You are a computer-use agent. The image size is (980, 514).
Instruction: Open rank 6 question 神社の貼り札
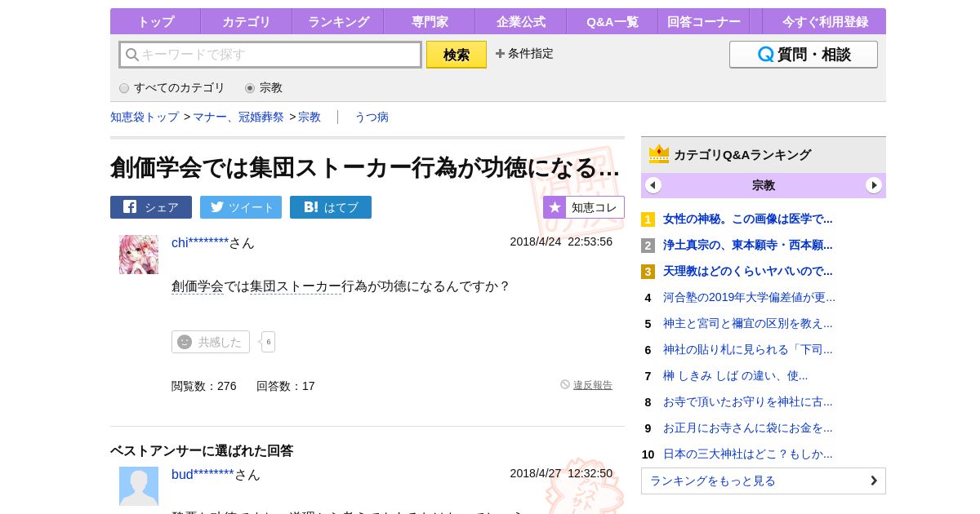coord(748,349)
